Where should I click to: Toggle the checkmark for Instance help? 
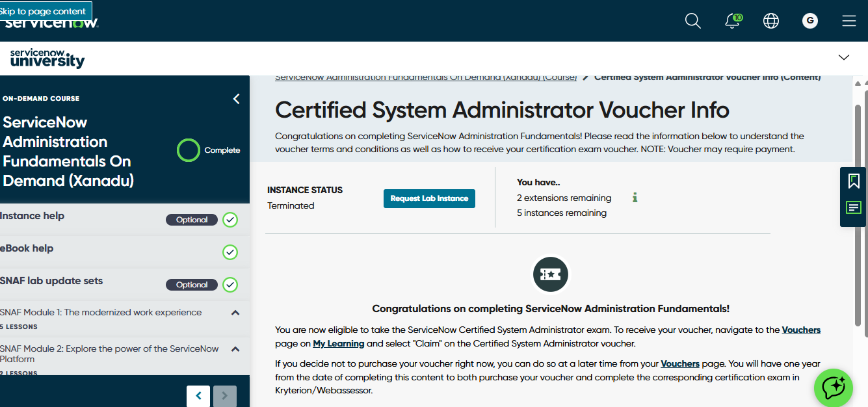click(230, 220)
